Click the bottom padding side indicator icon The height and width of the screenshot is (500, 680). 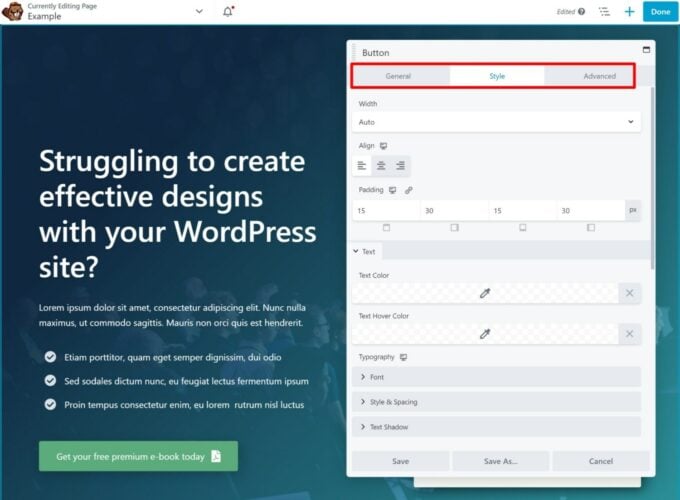point(523,227)
